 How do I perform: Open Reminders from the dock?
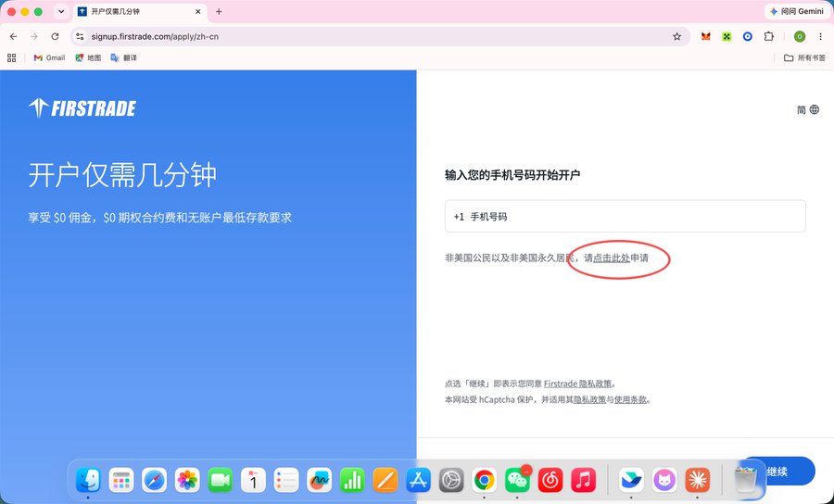[x=286, y=481]
